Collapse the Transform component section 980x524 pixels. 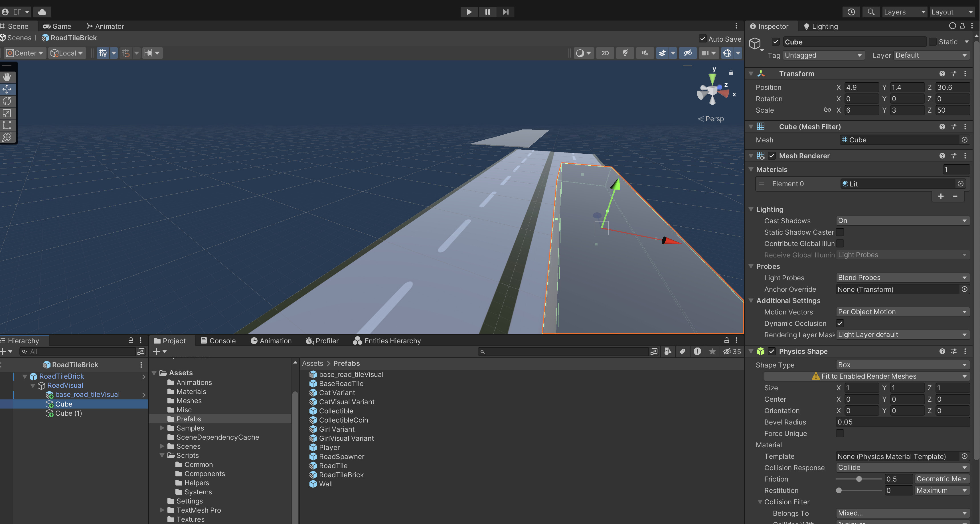(x=751, y=73)
